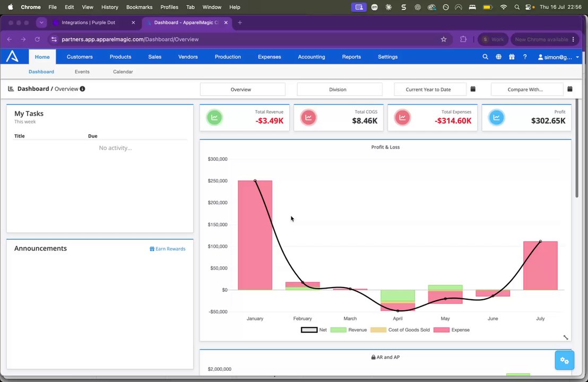The height and width of the screenshot is (382, 588).
Task: Open the Products menu in the navbar
Action: coord(120,57)
